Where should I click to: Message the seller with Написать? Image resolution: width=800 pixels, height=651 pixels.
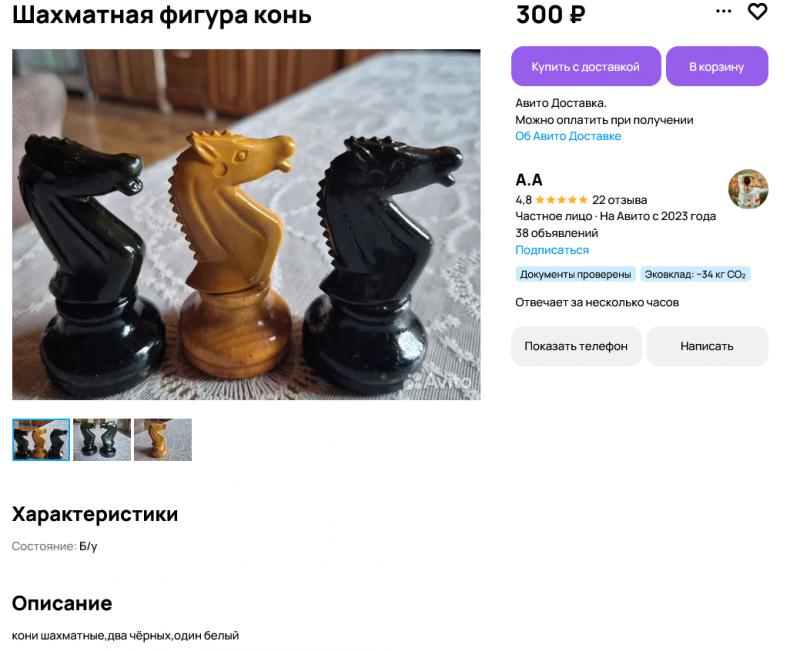[x=707, y=346]
